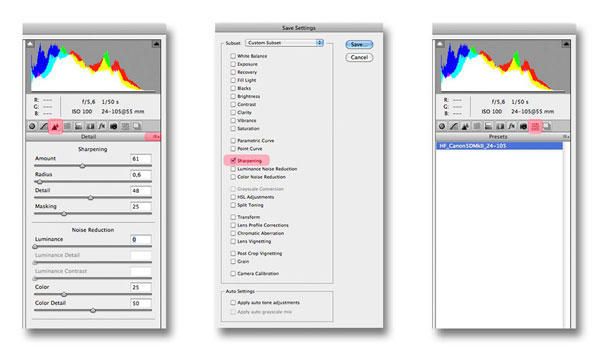Open Presets tab icon in Detail panel window
Screen dimensions: 600x360
coord(125,126)
